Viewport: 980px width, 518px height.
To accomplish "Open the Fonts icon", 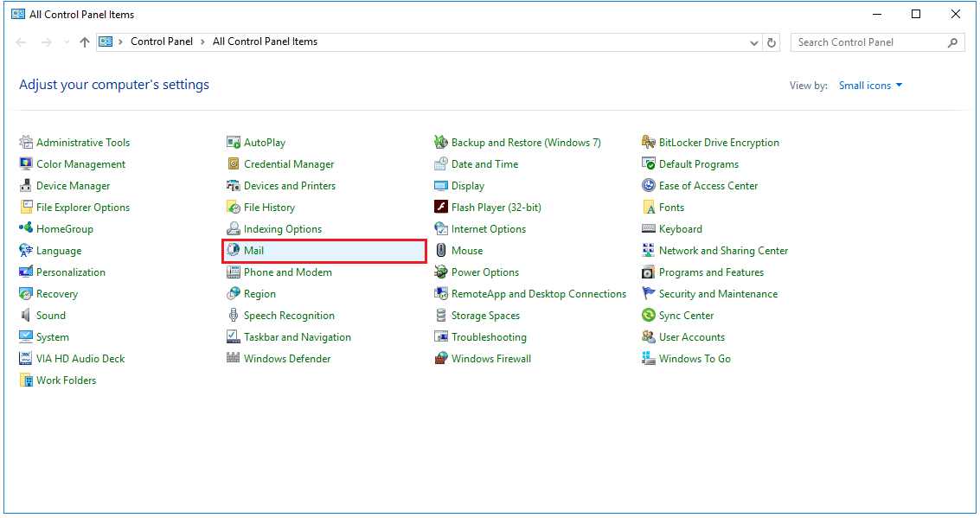I will [x=648, y=208].
